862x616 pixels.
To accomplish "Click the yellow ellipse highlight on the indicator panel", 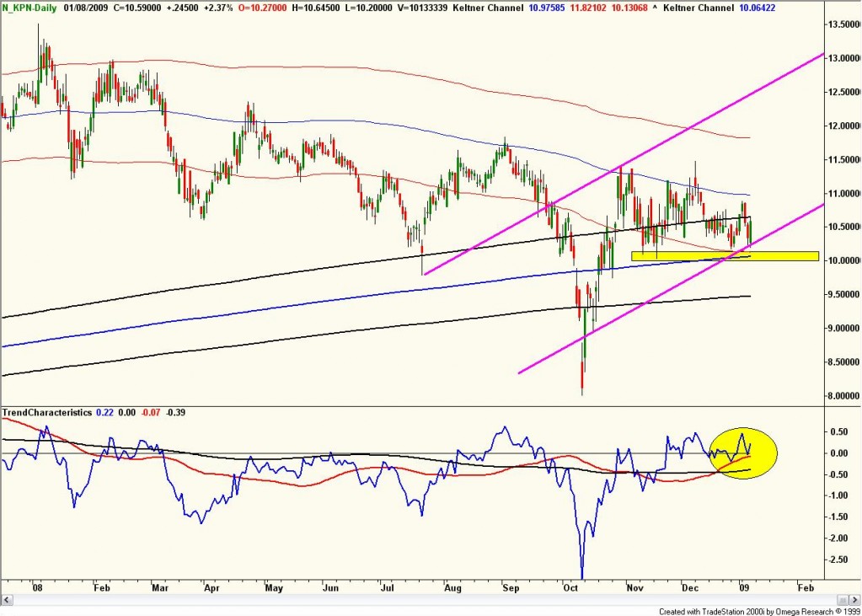I will [x=742, y=455].
